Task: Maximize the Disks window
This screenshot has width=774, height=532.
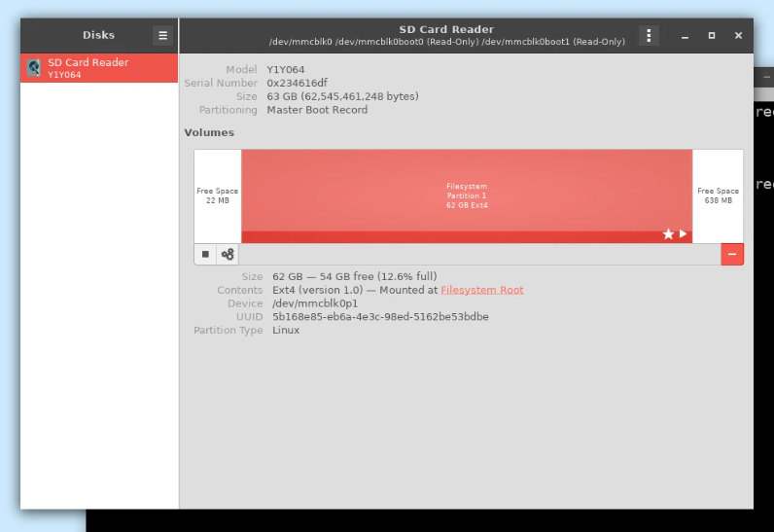Action: [x=712, y=36]
